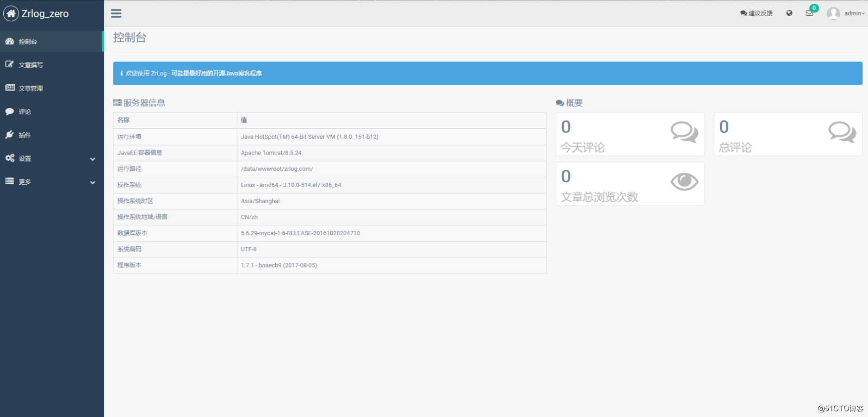Click the JavaEE 容器信息 row label
This screenshot has height=417, width=868.
pos(140,153)
